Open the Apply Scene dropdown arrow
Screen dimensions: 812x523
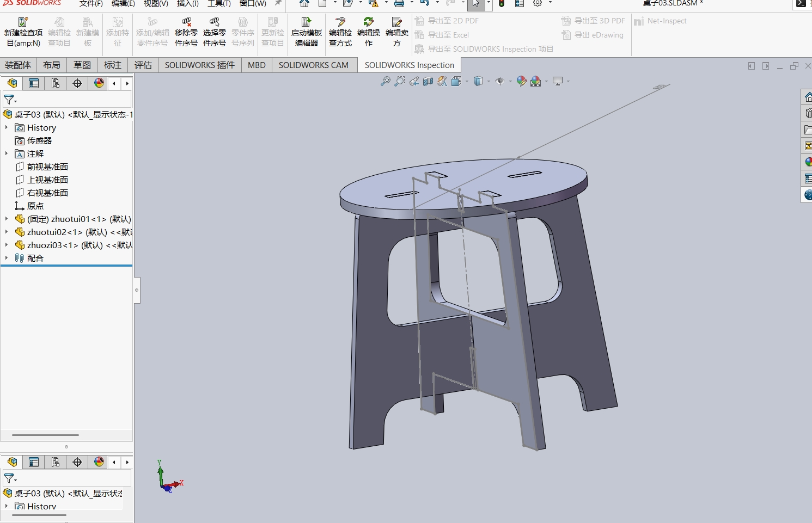(546, 82)
